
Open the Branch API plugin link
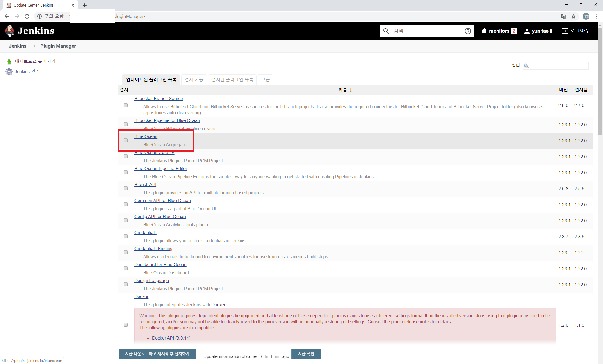pos(145,185)
